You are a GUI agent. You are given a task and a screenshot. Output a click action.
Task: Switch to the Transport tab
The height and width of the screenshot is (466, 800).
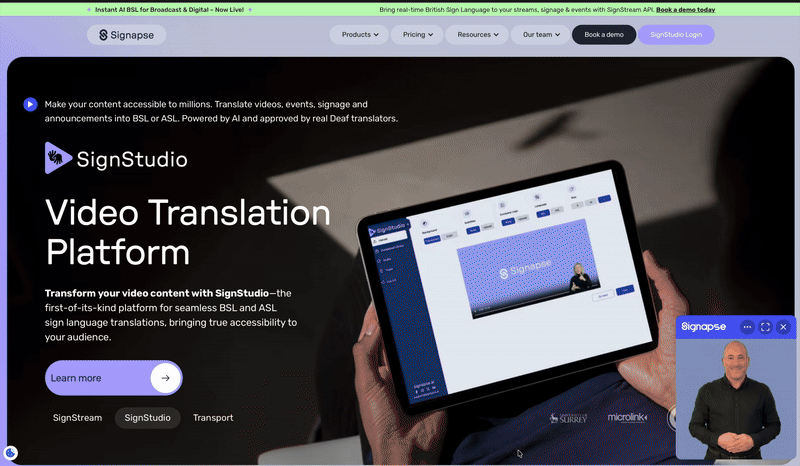pyautogui.click(x=214, y=418)
